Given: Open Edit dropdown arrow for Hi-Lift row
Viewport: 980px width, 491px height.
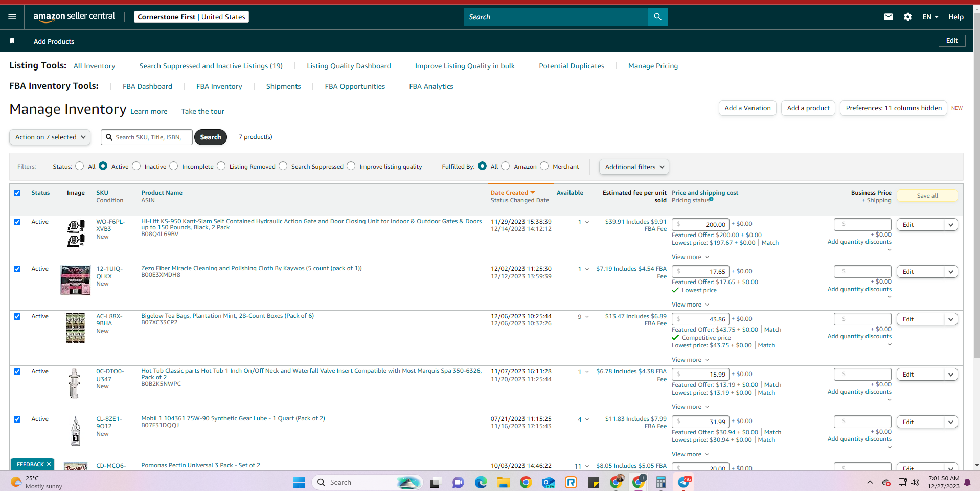Looking at the screenshot, I should point(951,225).
